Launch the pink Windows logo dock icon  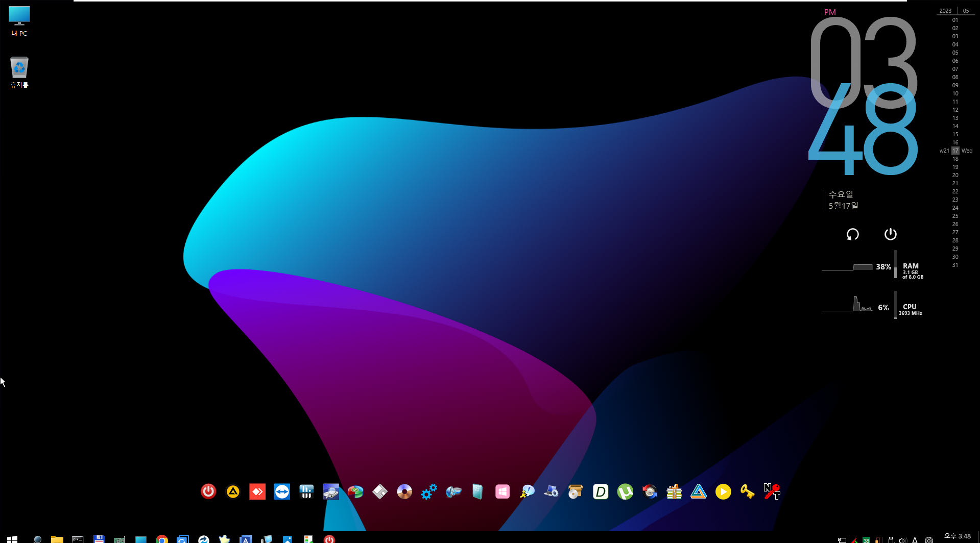[x=503, y=491]
